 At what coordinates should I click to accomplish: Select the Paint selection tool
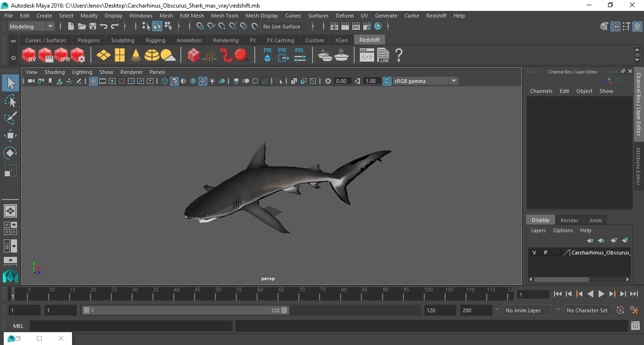[10, 118]
